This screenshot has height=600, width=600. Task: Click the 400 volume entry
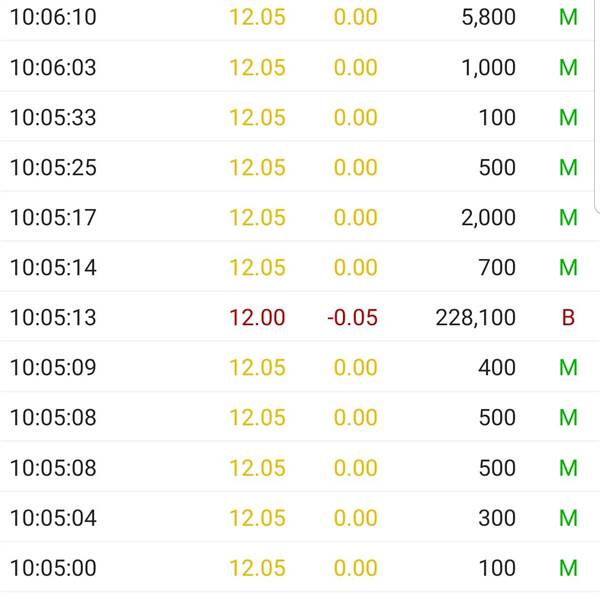(x=497, y=367)
